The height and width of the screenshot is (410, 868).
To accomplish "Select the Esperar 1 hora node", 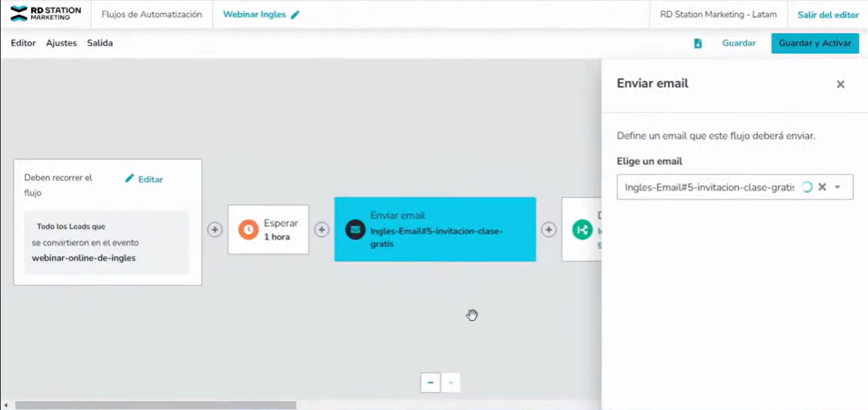I will (268, 229).
